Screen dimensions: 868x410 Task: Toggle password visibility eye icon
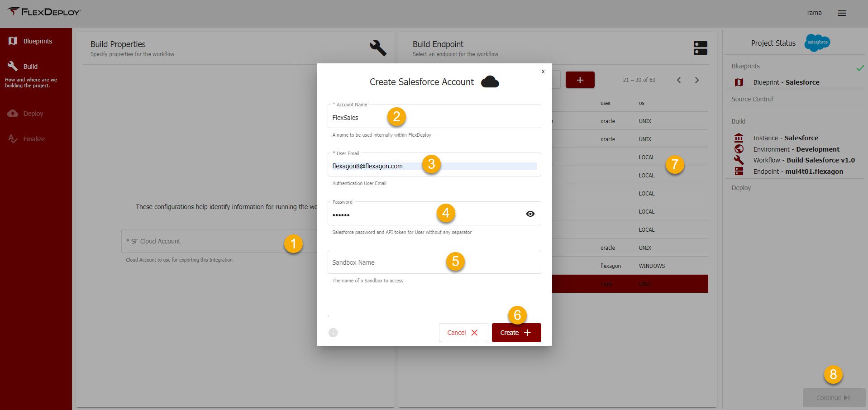(530, 214)
